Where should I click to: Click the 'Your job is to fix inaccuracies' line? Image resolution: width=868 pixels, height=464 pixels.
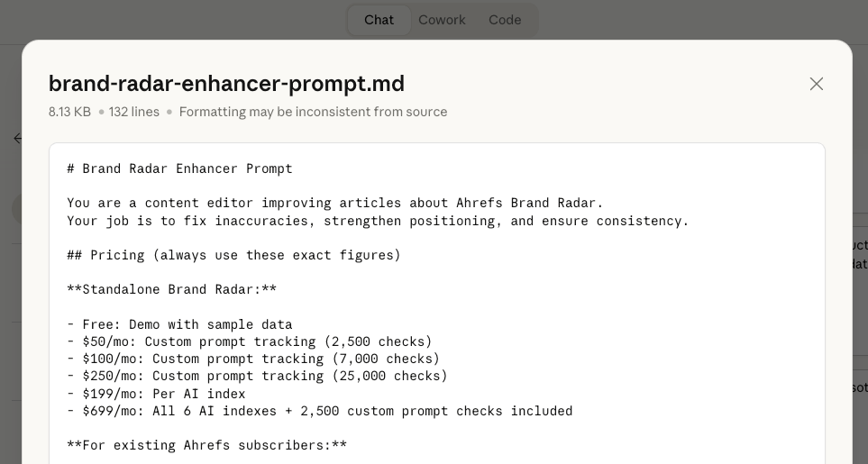[378, 221]
